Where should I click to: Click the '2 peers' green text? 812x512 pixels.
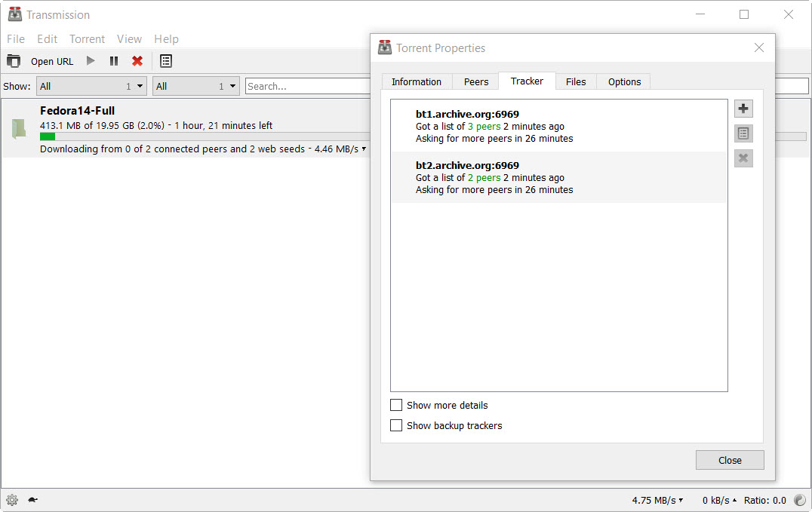[484, 177]
